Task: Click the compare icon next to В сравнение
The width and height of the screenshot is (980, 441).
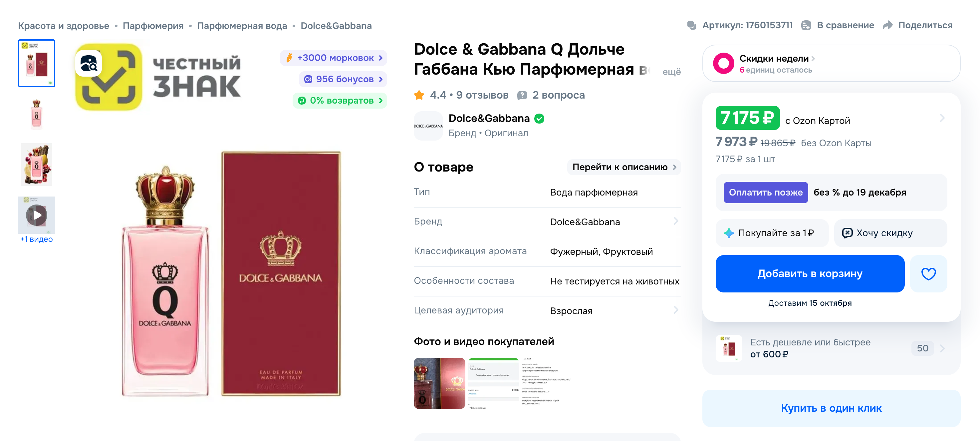Action: coord(806,26)
